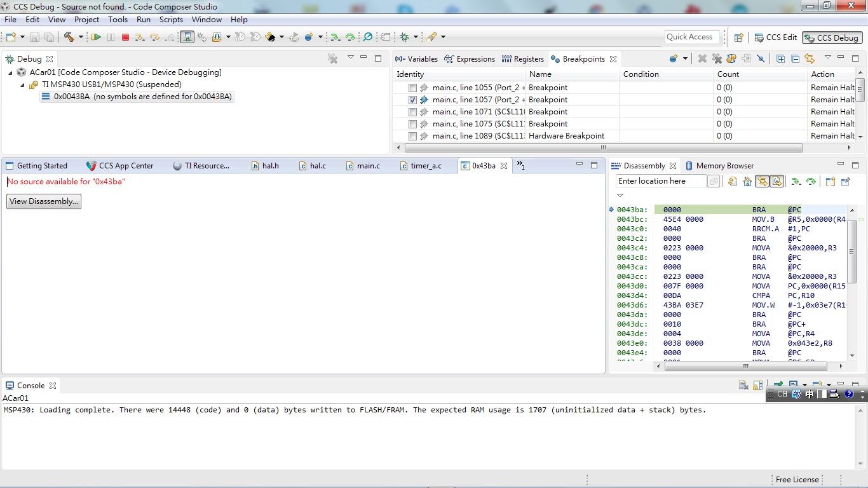Open the Scripts menu
This screenshot has height=488, width=868.
coord(171,20)
